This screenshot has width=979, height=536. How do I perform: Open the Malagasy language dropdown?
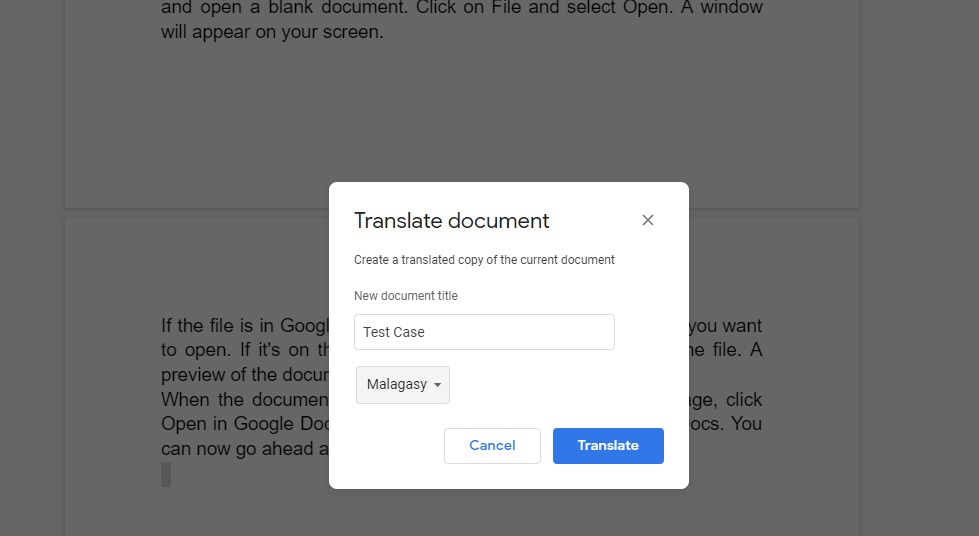403,385
